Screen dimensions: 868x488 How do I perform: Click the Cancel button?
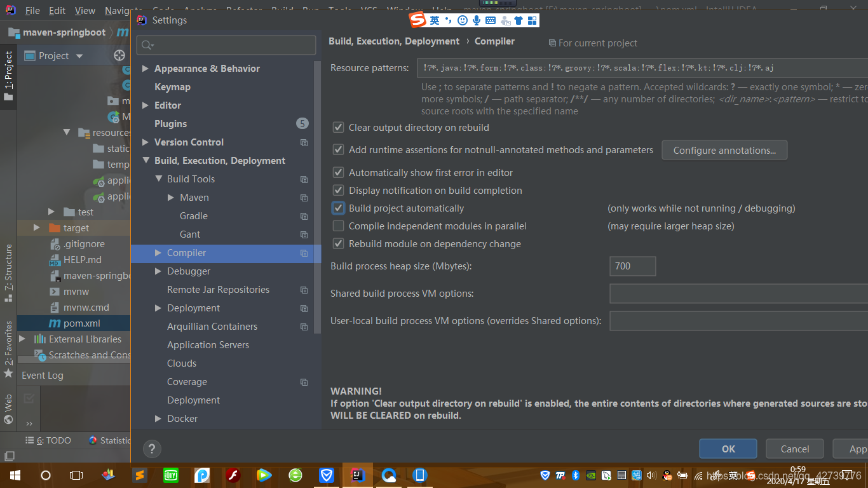(795, 449)
